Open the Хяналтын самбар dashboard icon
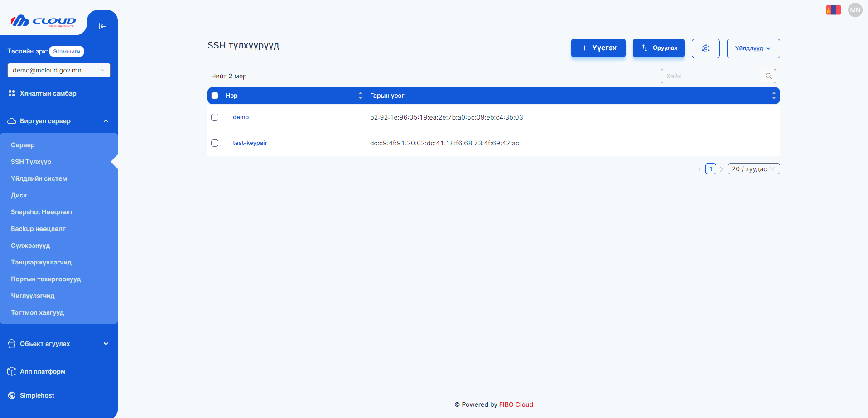This screenshot has width=868, height=418. (11, 93)
